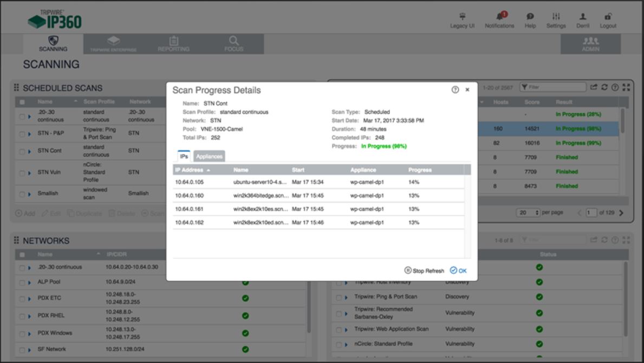Select the 10.64.0.105 row
This screenshot has height=363, width=644.
click(318, 182)
